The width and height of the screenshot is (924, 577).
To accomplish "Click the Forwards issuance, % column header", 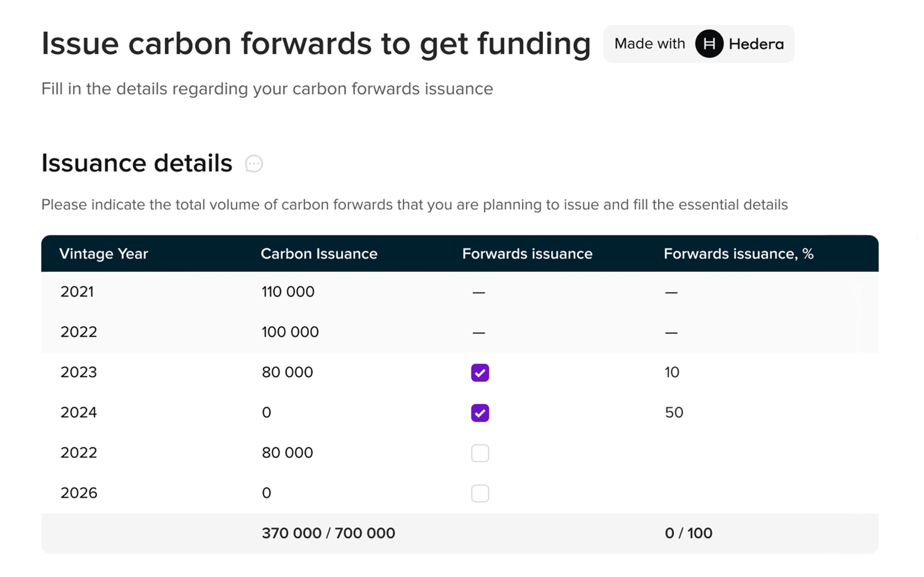I will [738, 254].
